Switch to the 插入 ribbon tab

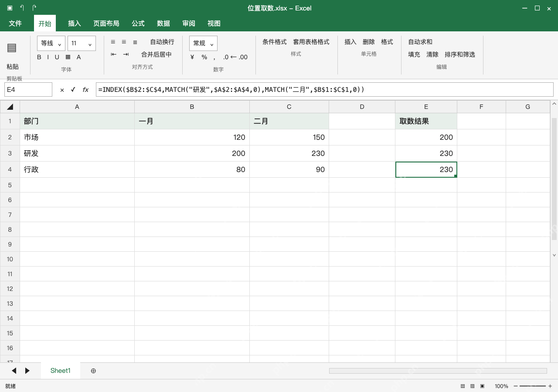click(75, 23)
